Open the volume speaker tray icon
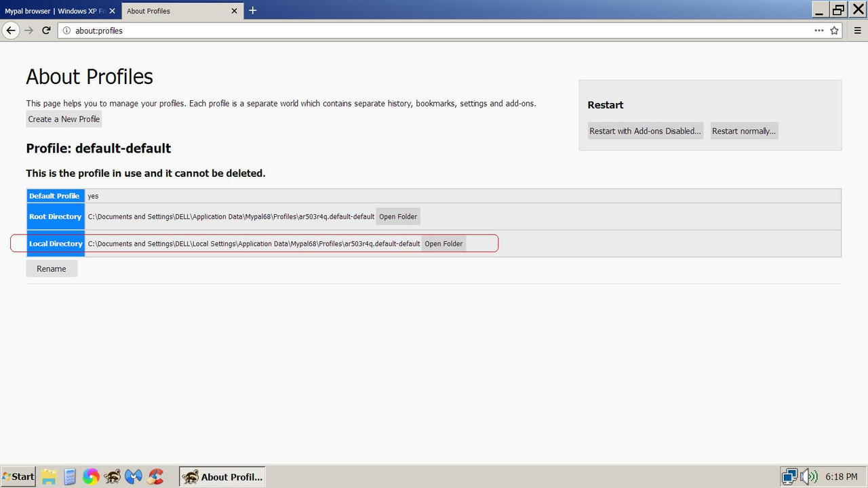The height and width of the screenshot is (488, 868). pos(808,476)
